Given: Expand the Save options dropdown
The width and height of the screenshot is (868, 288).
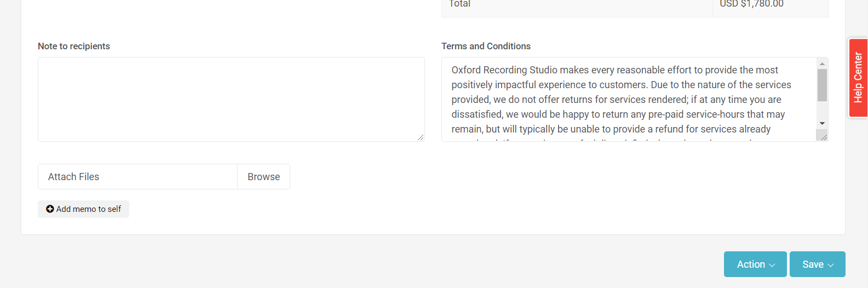Looking at the screenshot, I should pyautogui.click(x=817, y=264).
